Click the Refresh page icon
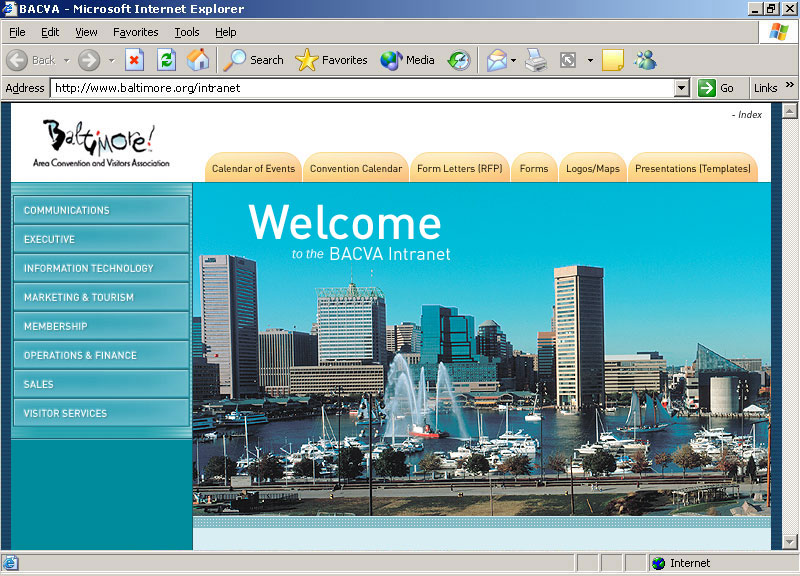800x576 pixels. (x=166, y=60)
